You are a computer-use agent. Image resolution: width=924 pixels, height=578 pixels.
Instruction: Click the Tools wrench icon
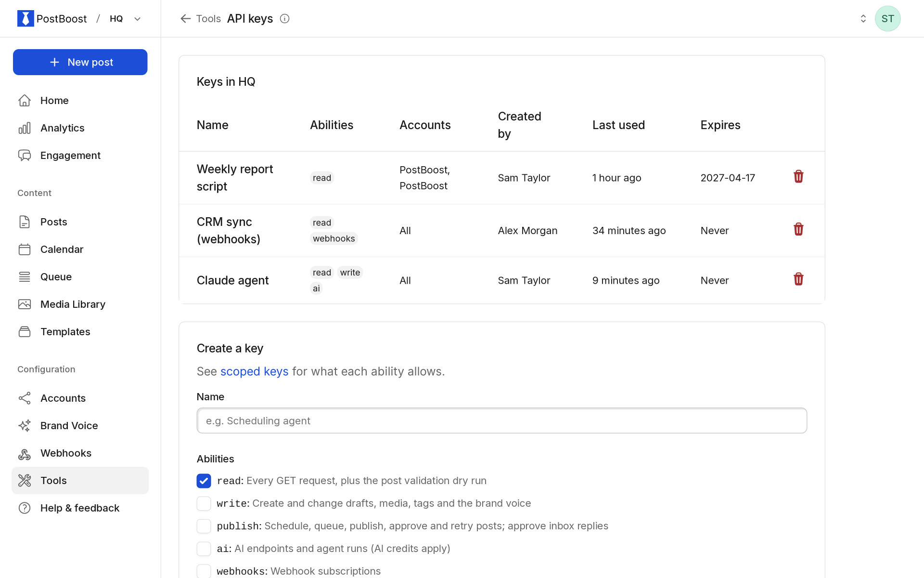[x=25, y=480]
